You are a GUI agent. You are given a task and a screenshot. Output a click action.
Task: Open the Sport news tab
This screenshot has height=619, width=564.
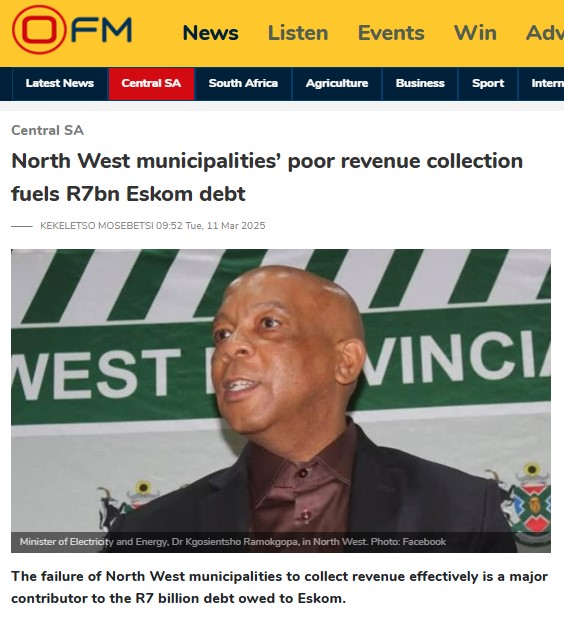[x=488, y=83]
